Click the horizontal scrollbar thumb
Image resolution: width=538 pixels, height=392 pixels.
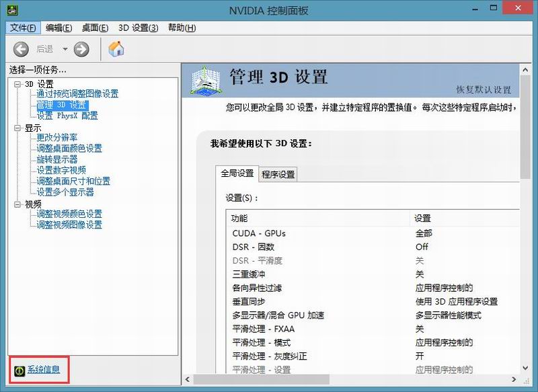262,379
